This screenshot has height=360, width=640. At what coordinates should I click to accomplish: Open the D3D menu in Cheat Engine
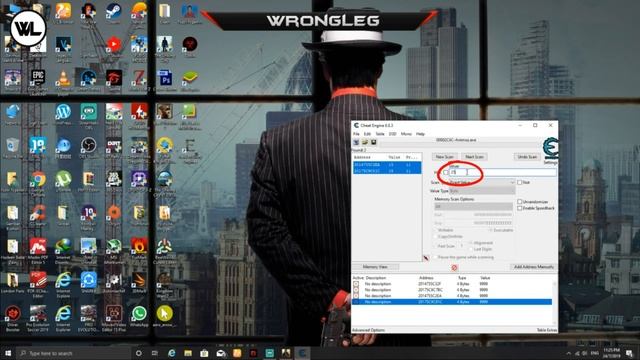pyautogui.click(x=393, y=134)
